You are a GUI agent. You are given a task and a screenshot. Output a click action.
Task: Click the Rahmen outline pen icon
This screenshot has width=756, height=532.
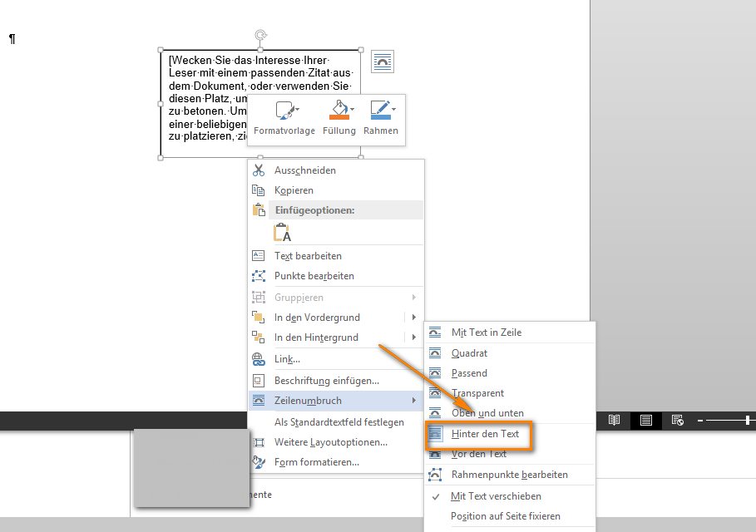[379, 110]
